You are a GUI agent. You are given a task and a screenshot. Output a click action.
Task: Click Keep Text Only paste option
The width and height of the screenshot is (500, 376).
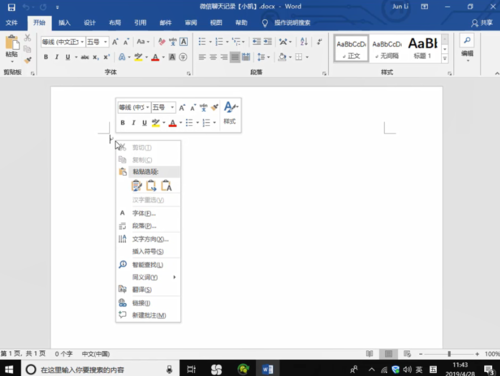tap(166, 186)
